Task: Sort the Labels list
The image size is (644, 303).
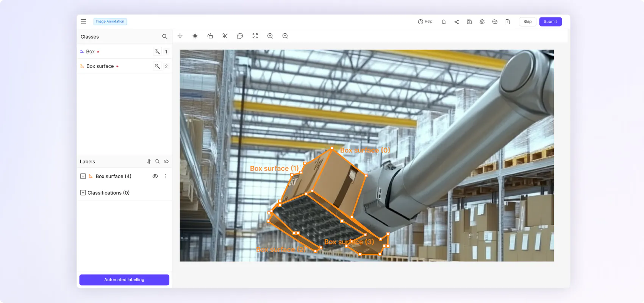Action: (x=149, y=161)
